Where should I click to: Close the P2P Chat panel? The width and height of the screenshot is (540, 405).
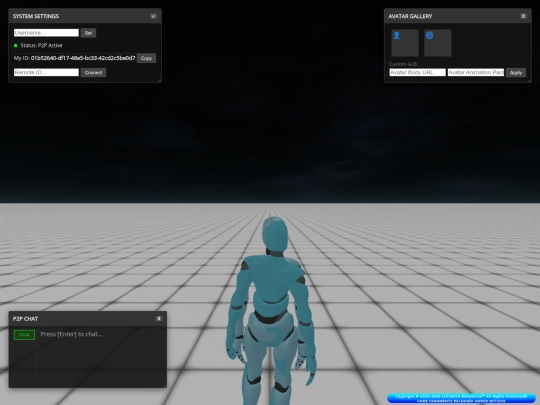click(159, 319)
